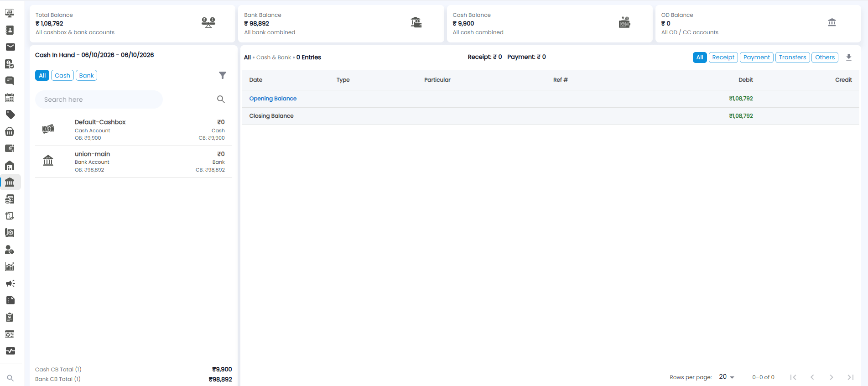
Task: Filter entries by Others
Action: [825, 57]
